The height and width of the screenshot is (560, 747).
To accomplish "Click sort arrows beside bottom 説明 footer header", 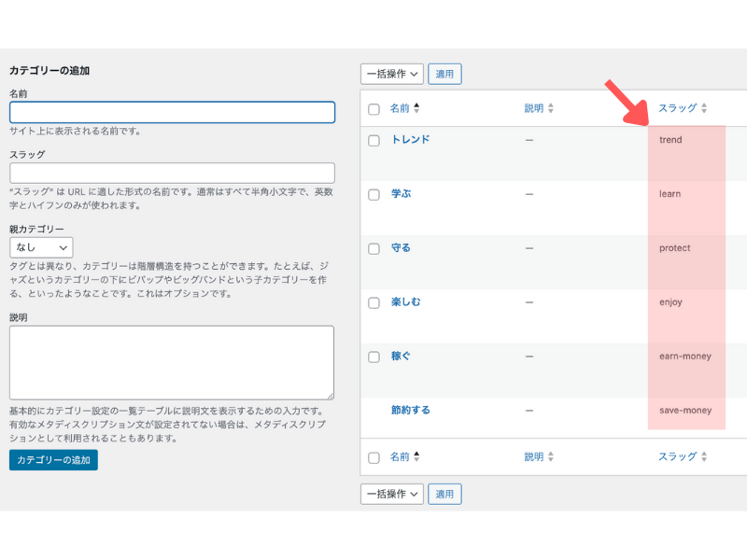I will coord(551,456).
